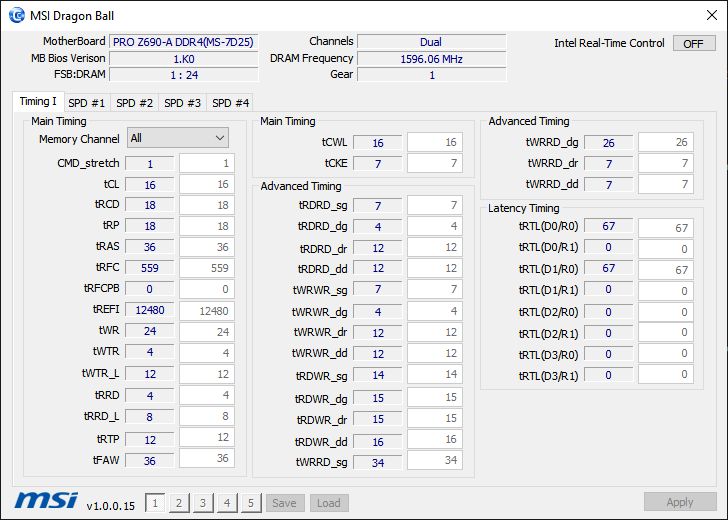Click the DRAM Frequency value 1596.06 MHz
Viewport: 728px width, 520px height.
coord(431,59)
